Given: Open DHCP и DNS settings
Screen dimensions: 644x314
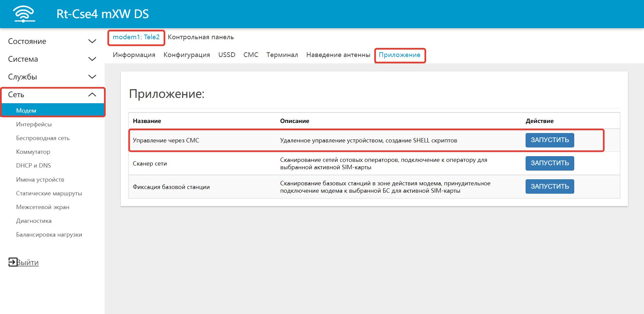Looking at the screenshot, I should point(34,166).
